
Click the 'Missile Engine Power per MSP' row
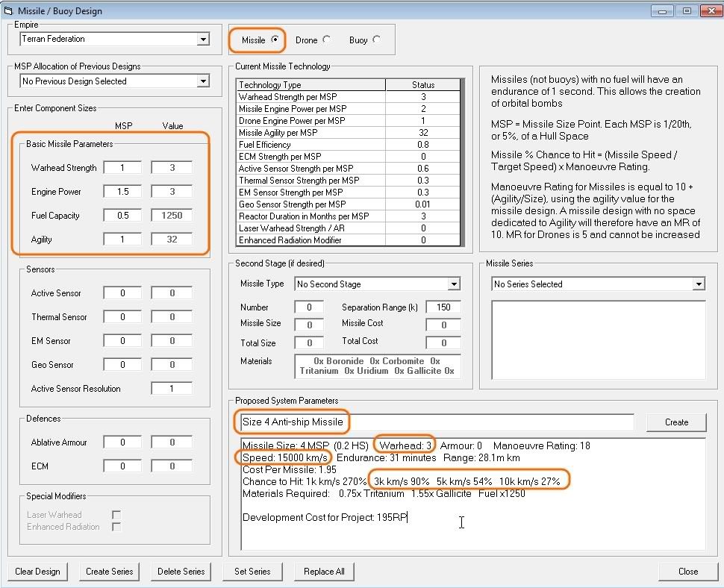pyautogui.click(x=349, y=109)
